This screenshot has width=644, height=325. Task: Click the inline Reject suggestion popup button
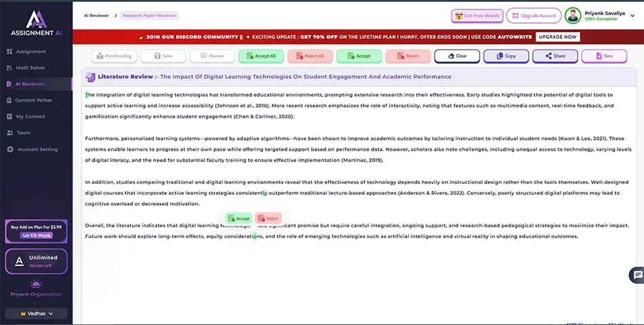coord(268,218)
